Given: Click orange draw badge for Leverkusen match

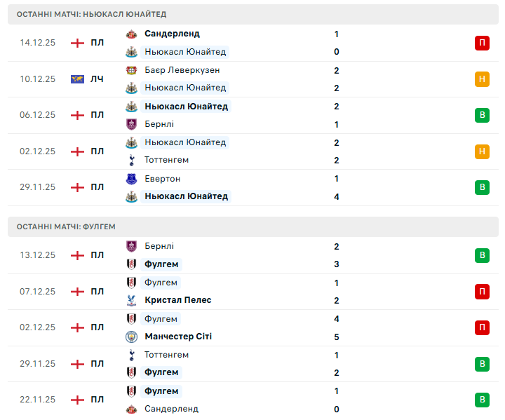Looking at the screenshot, I should pos(482,79).
